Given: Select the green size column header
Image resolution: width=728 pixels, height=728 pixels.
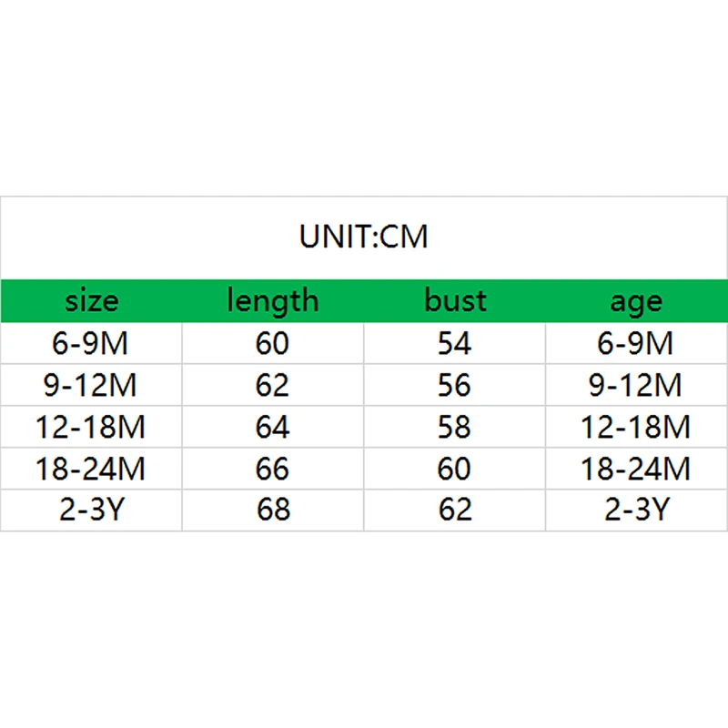Looking at the screenshot, I should pyautogui.click(x=91, y=300).
